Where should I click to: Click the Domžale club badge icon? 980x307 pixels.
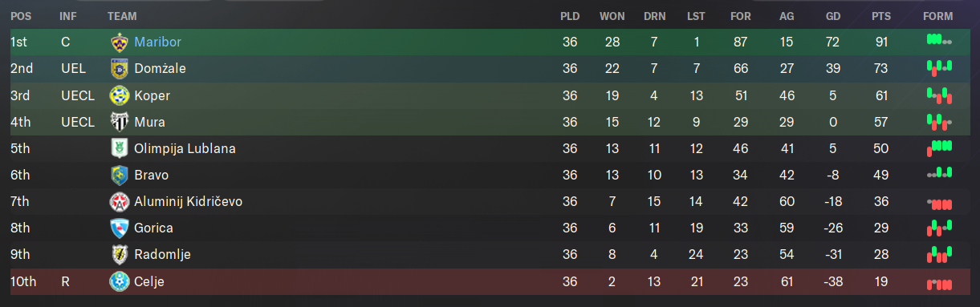tap(120, 69)
